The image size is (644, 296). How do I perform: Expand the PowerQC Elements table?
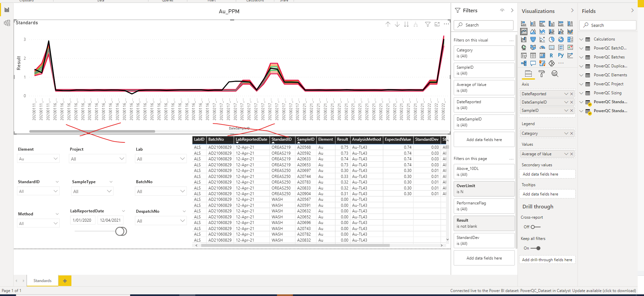click(x=582, y=75)
